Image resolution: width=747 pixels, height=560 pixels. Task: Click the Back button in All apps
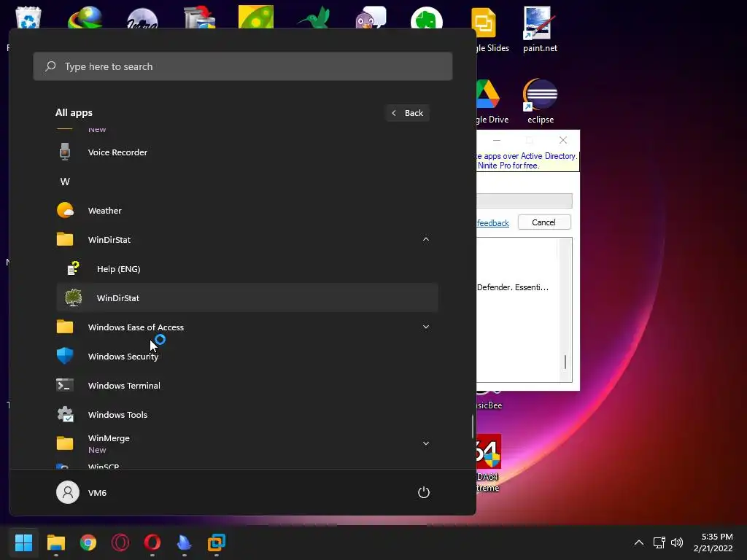tap(408, 113)
